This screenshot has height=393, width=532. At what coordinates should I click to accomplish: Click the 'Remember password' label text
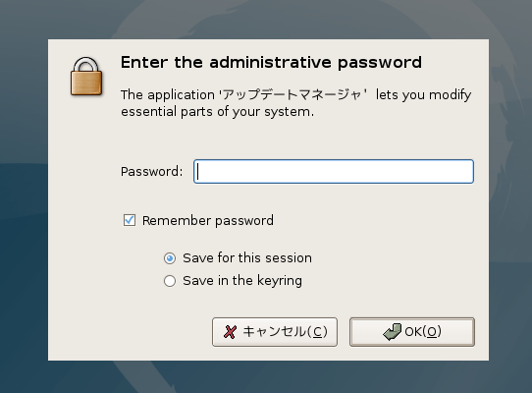point(208,221)
